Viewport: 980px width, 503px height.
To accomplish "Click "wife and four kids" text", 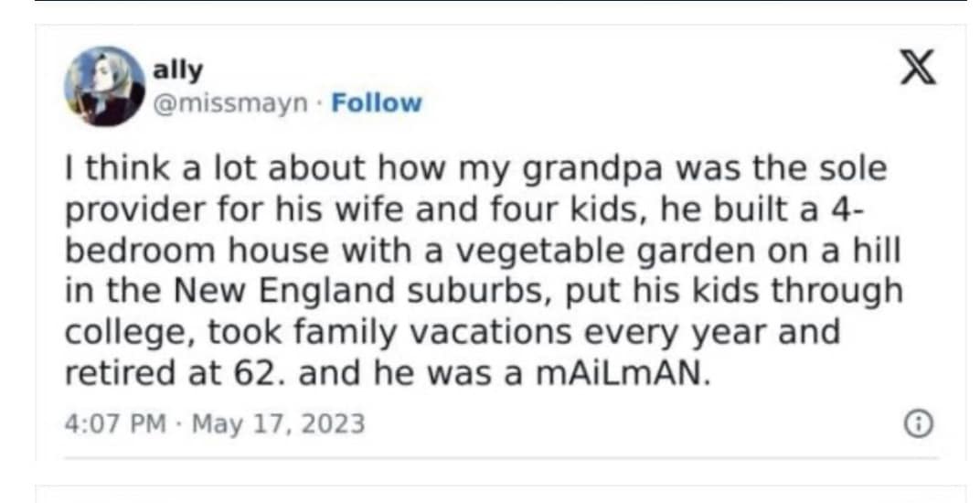I will 422,210.
